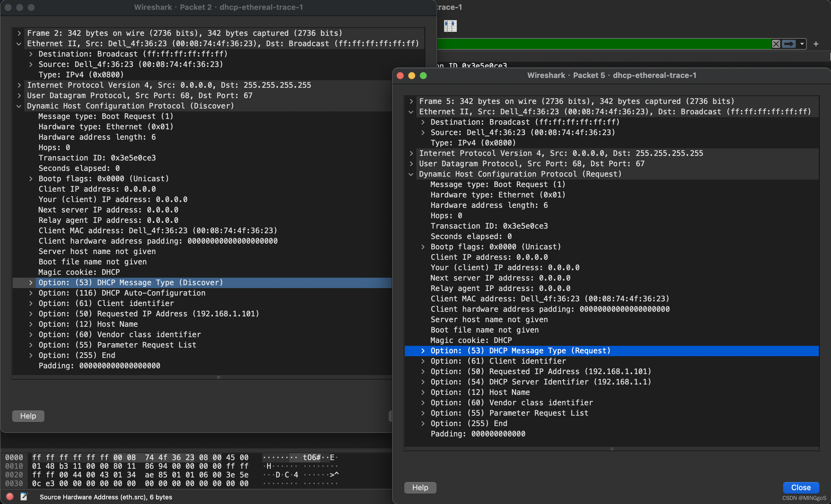Expand Option 61 Client identifier in Packet 2

tap(31, 303)
